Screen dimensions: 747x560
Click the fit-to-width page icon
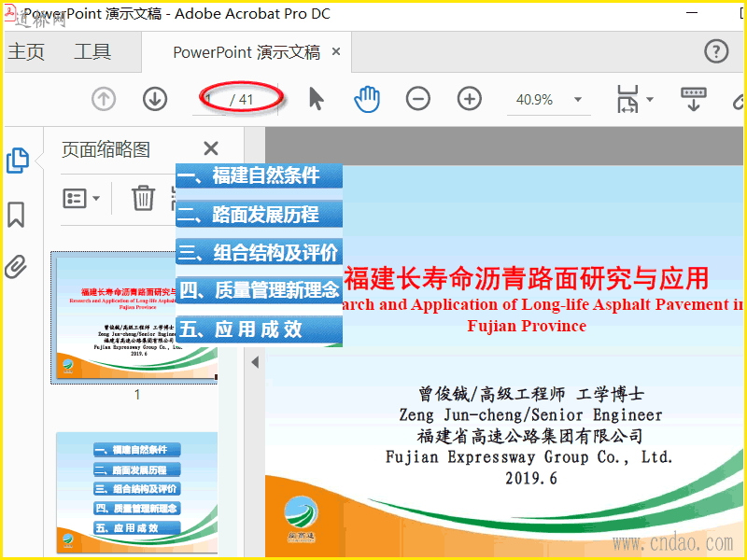point(627,99)
